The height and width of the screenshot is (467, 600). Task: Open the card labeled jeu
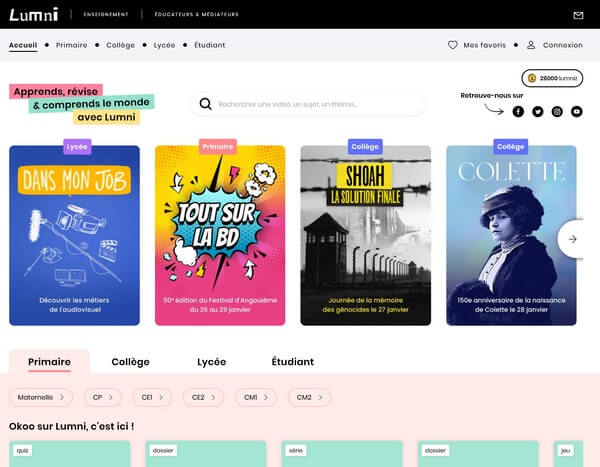click(569, 454)
